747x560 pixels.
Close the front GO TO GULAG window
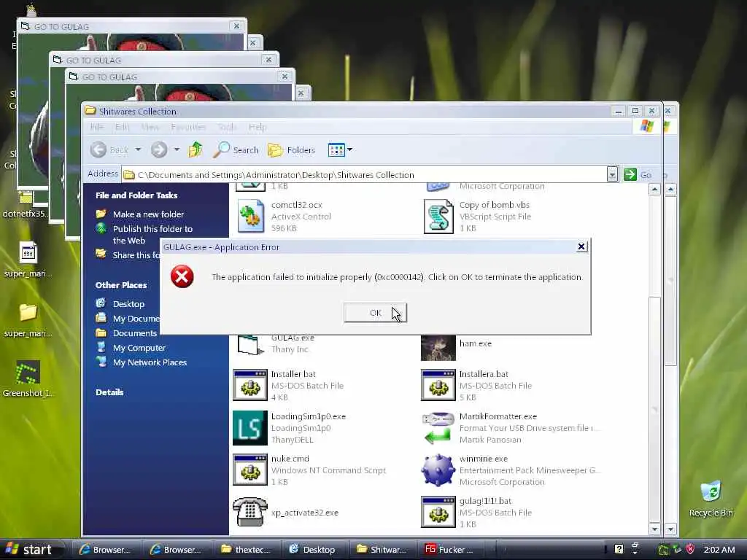(285, 76)
